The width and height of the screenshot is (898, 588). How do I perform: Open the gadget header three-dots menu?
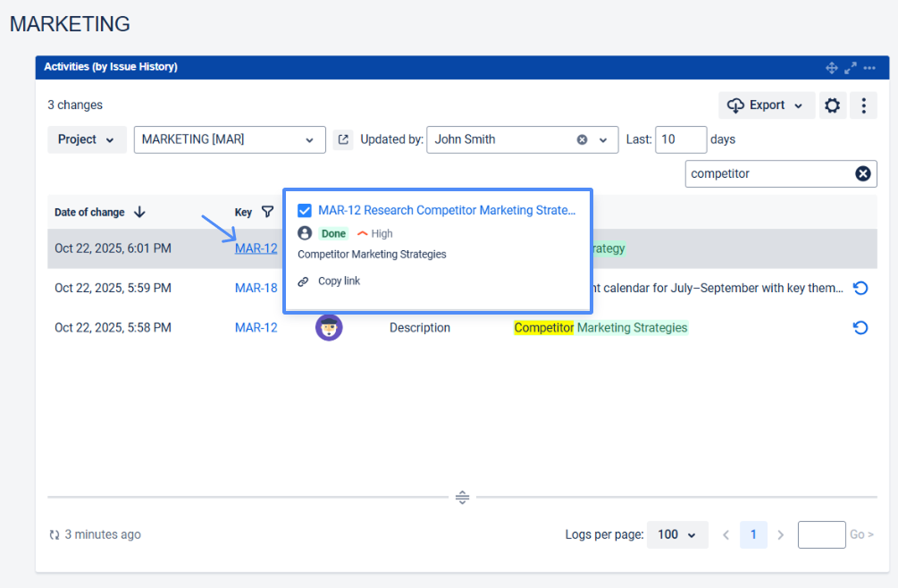point(869,68)
